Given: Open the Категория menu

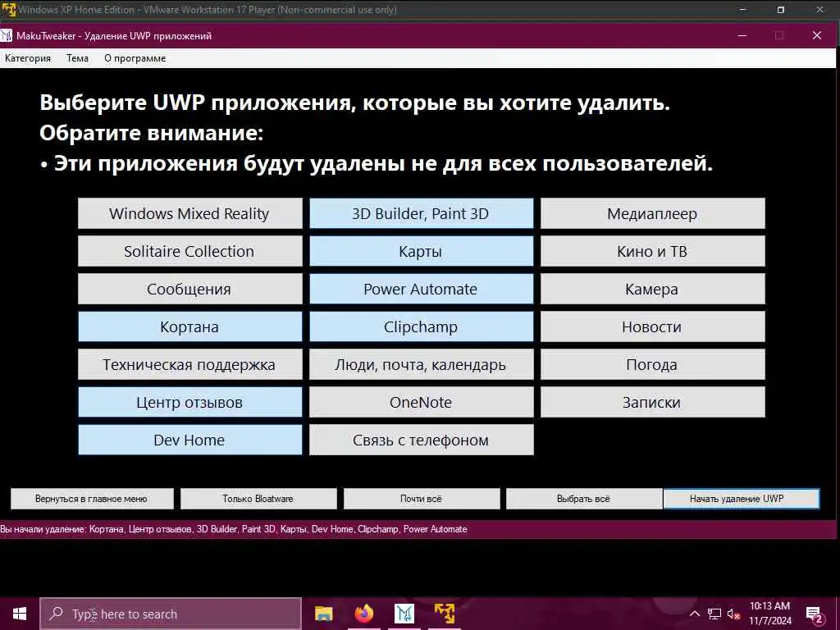Looking at the screenshot, I should click(28, 58).
